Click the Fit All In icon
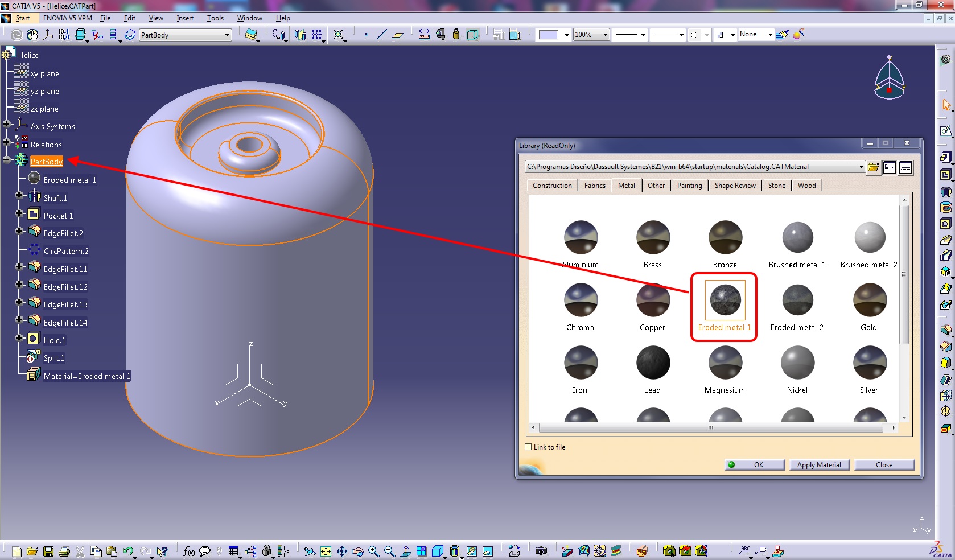The image size is (955, 560). 326,551
